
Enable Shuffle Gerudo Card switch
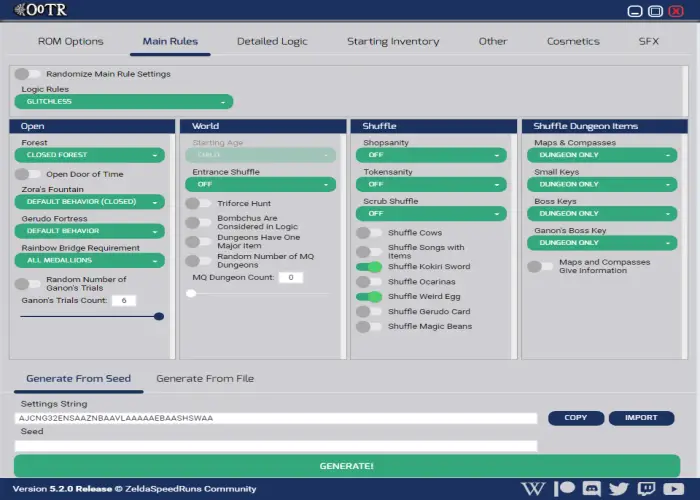(369, 312)
